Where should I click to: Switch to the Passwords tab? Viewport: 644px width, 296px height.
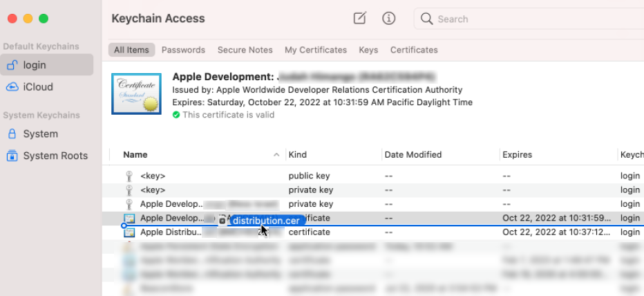click(x=183, y=50)
